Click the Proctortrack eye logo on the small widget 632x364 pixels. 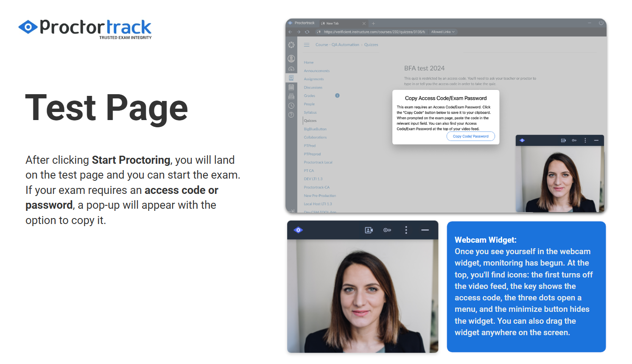click(x=522, y=140)
